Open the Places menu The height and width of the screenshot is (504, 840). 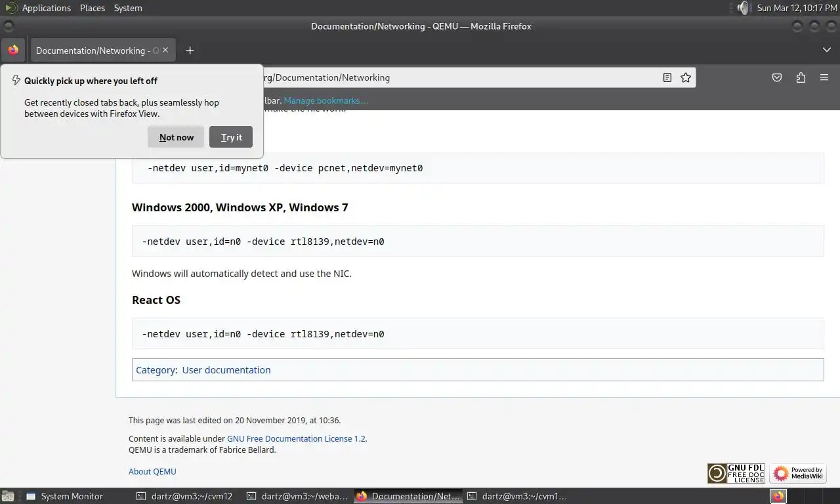[93, 8]
